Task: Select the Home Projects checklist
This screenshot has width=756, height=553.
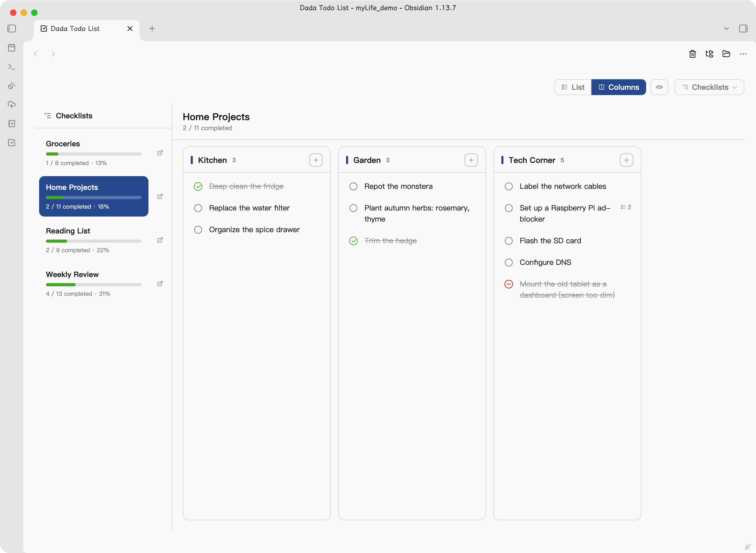Action: (x=94, y=196)
